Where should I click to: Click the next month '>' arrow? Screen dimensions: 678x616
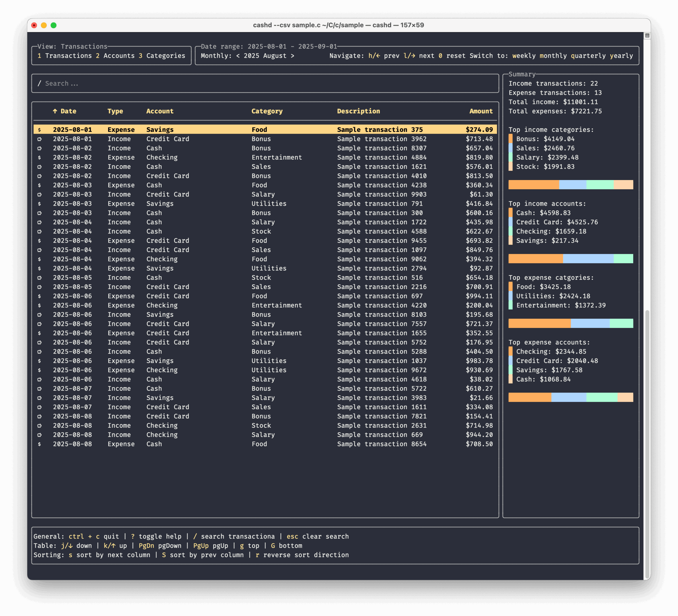pos(292,56)
